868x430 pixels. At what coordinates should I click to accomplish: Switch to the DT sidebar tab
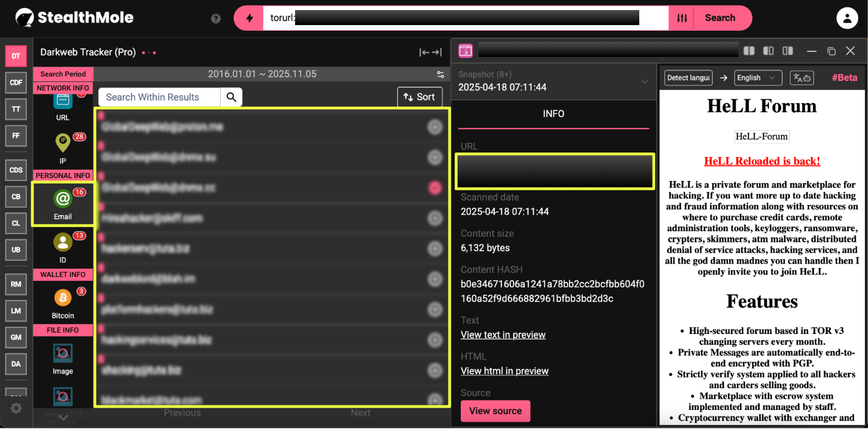point(16,56)
